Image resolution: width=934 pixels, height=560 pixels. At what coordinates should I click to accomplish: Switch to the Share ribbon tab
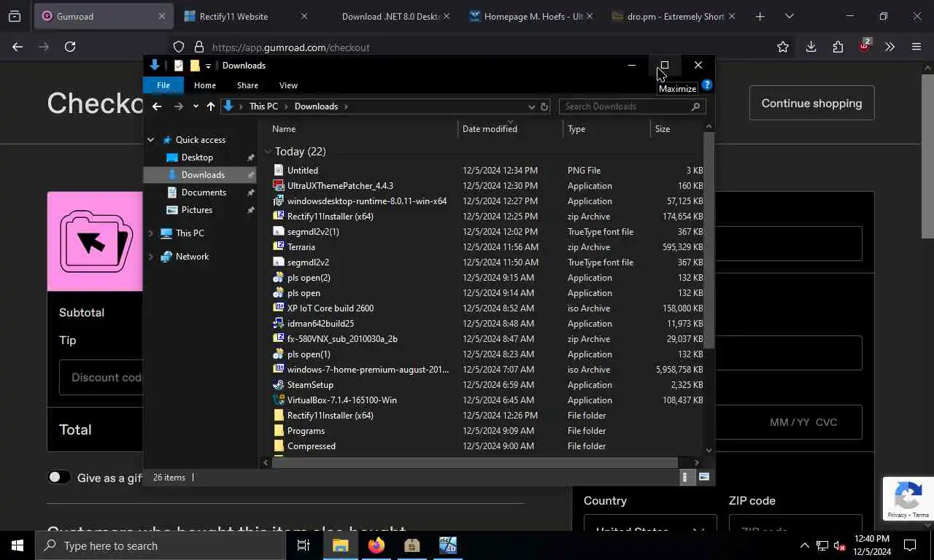point(247,85)
